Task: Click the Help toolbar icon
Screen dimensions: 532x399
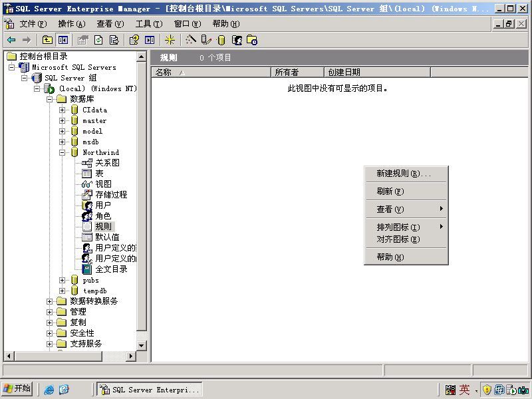Action: pyautogui.click(x=134, y=40)
